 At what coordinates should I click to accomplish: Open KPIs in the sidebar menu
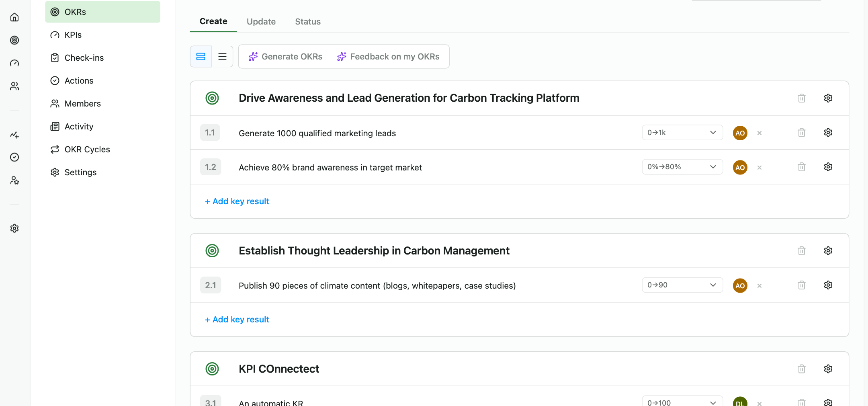pyautogui.click(x=103, y=35)
